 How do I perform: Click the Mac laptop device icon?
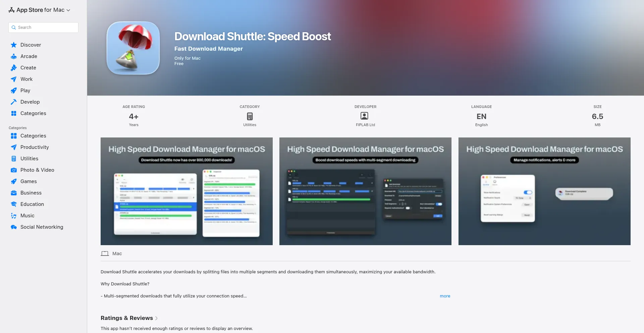105,254
